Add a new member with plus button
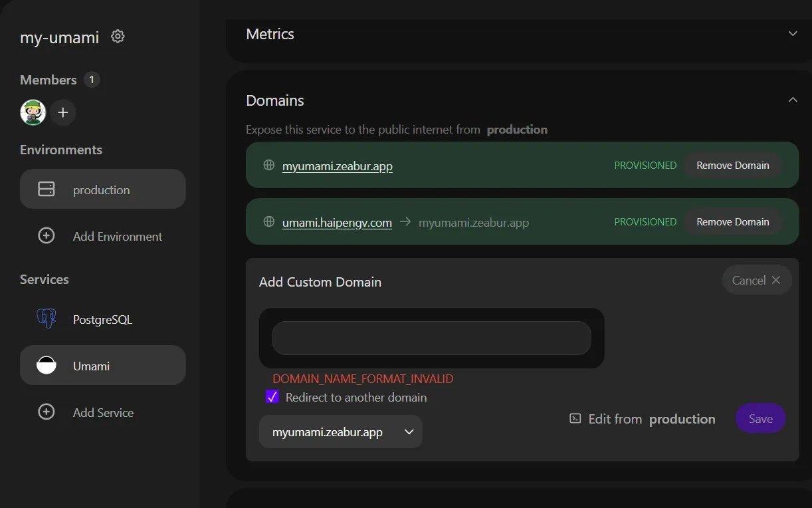This screenshot has height=508, width=812. click(x=63, y=112)
